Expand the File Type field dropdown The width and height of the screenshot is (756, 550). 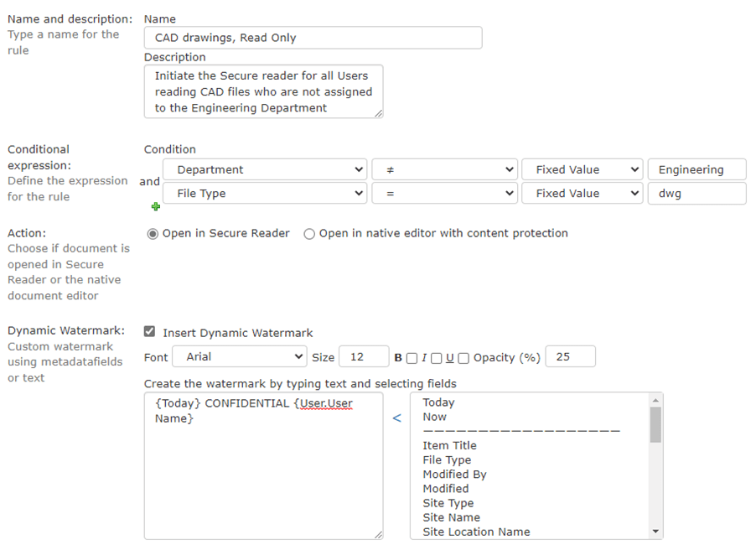265,193
